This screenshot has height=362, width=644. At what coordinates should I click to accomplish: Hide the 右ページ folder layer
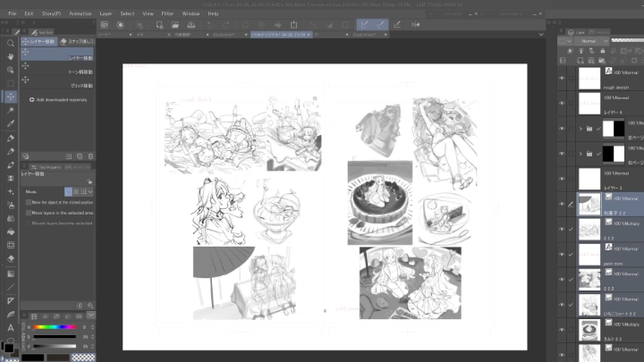tap(562, 154)
